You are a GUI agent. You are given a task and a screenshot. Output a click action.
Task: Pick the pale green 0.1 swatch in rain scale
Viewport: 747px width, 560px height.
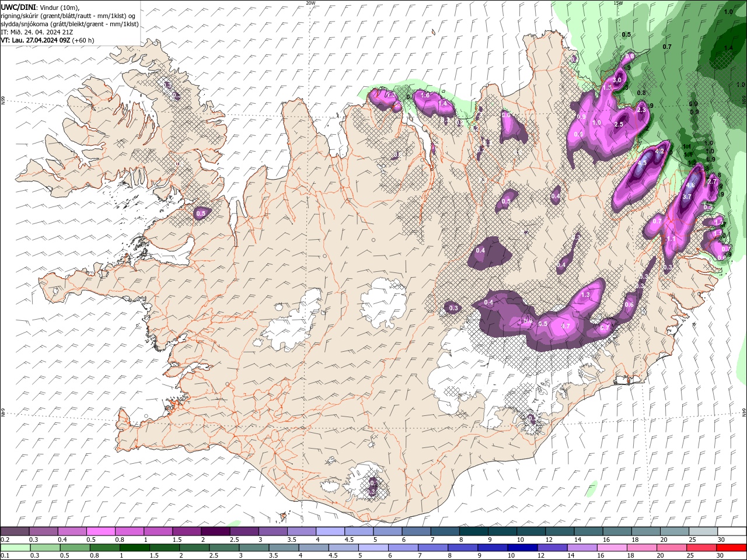15,548
